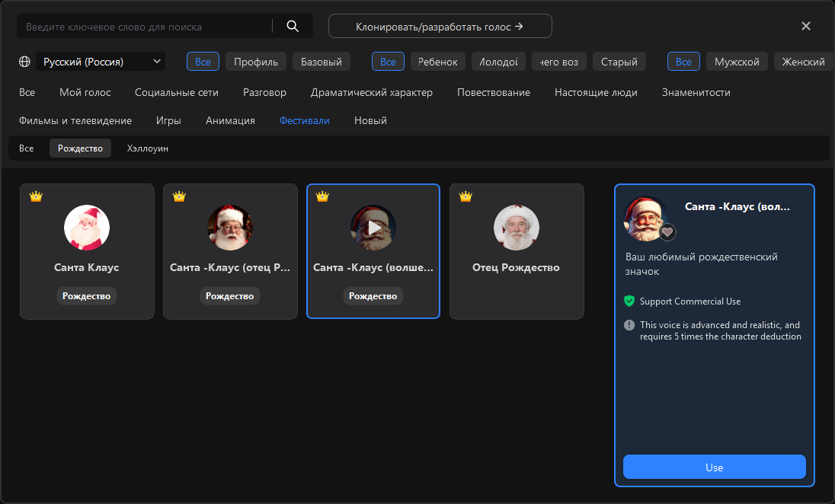Screen dimensions: 835x504
Task: Click Клонировать/разработать голос button
Action: pyautogui.click(x=440, y=26)
